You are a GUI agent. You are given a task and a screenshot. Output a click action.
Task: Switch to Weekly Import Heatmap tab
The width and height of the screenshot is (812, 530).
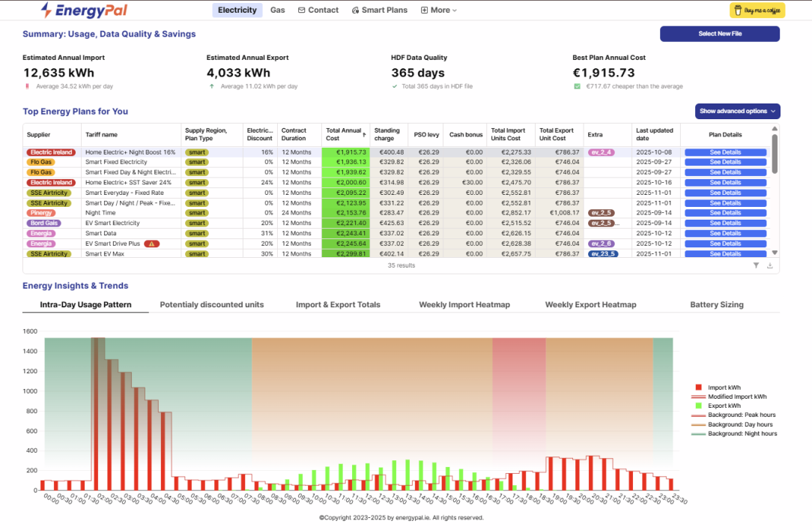point(464,304)
